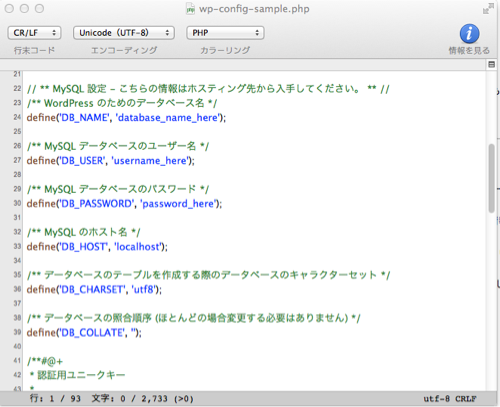Click the vertical scrollbar thumb
The image size is (500, 407).
tap(491, 178)
